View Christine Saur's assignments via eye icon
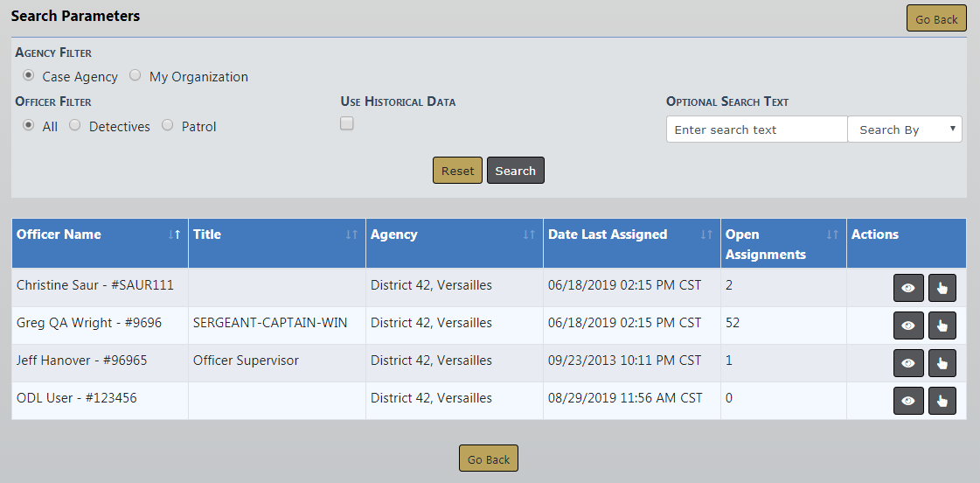Image resolution: width=980 pixels, height=483 pixels. pyautogui.click(x=908, y=288)
